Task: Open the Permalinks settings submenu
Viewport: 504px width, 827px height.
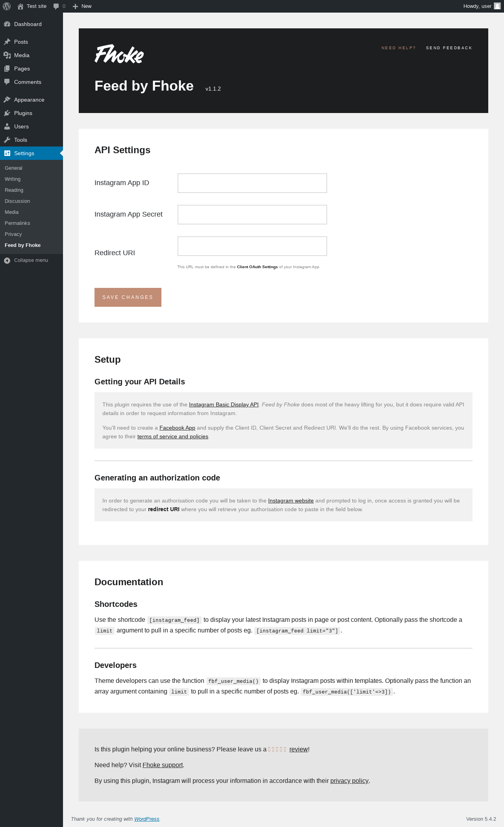Action: [17, 223]
